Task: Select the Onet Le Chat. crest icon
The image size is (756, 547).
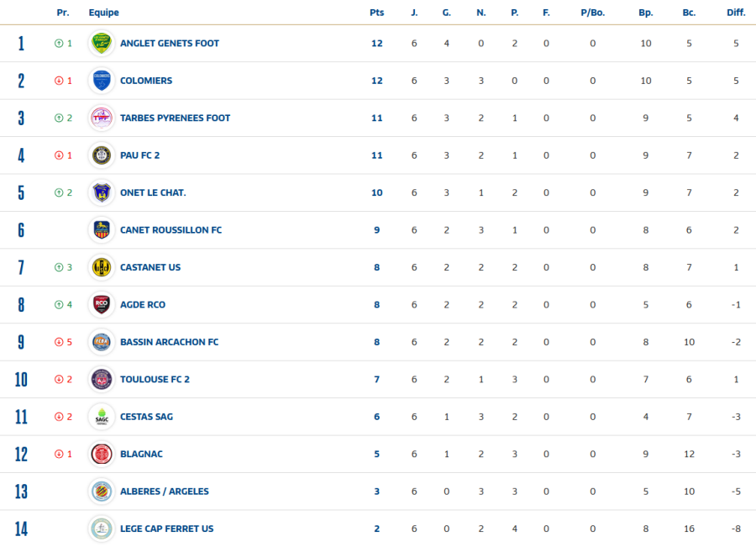Action: [x=102, y=192]
